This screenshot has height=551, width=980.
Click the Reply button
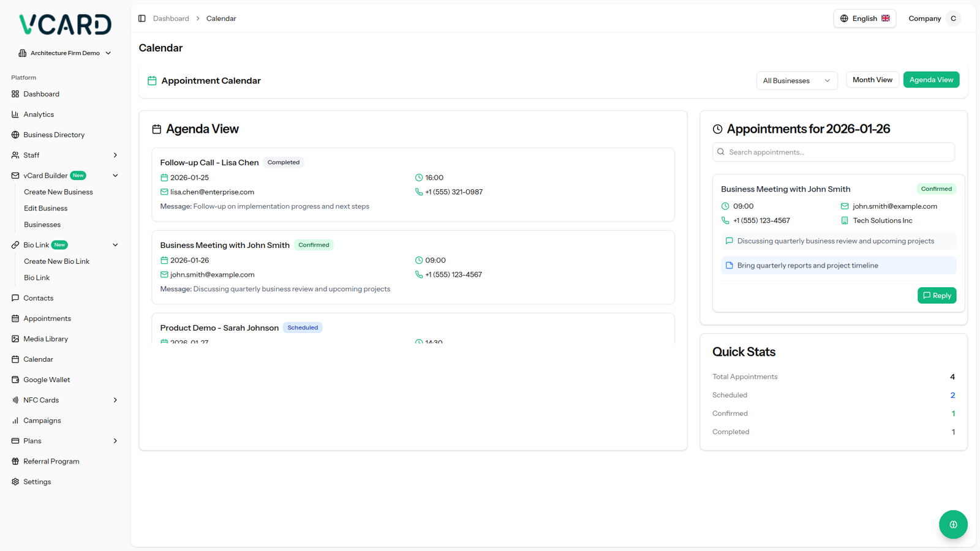tap(937, 296)
